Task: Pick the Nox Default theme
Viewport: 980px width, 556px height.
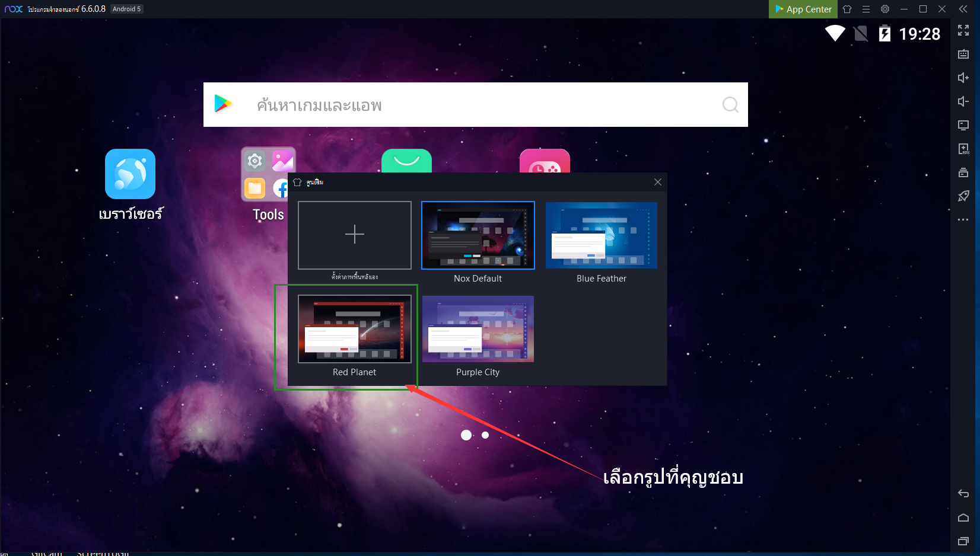Action: click(478, 235)
